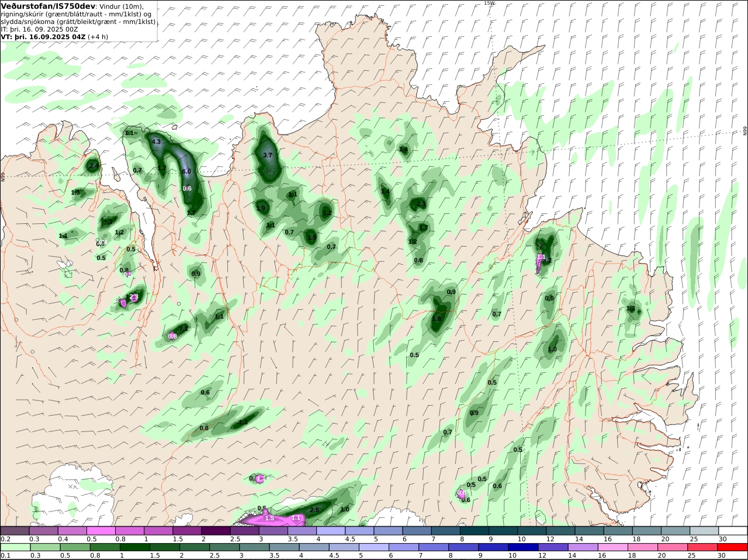The image size is (748, 560).
Task: Click the '66N' latitude label on the right edge
Action: click(x=745, y=131)
